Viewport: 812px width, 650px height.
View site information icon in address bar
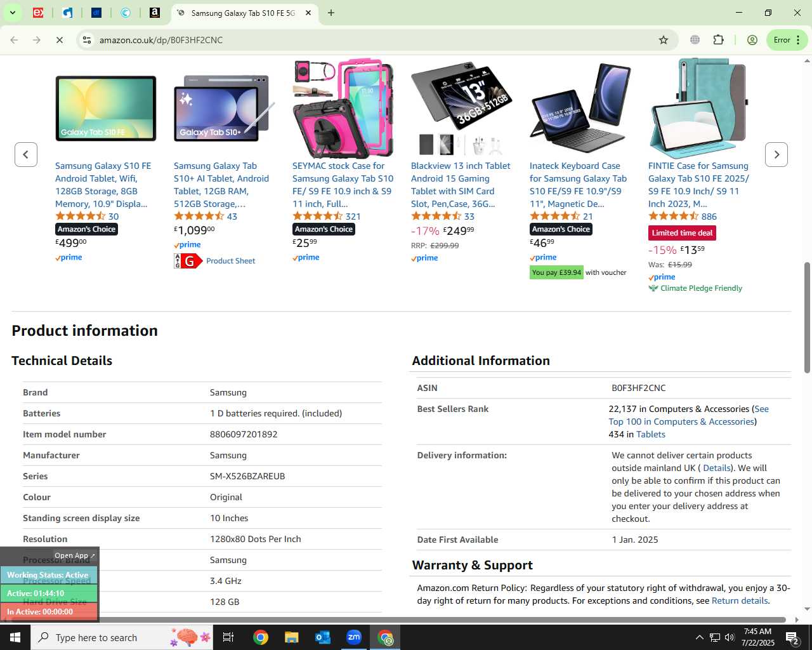click(87, 40)
